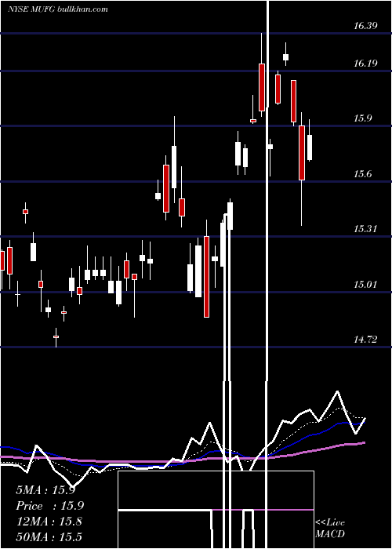
Task: Click the 5MA : 15.9 readout
Action: pyautogui.click(x=45, y=490)
